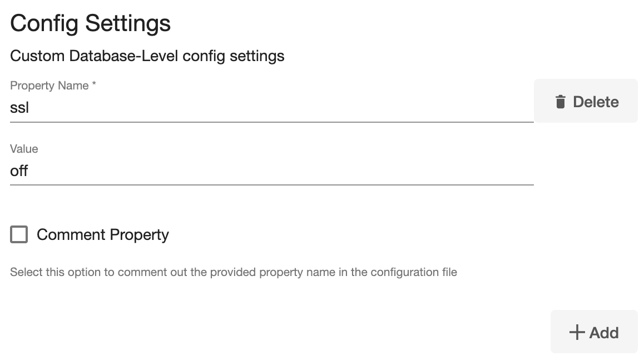Click the 'Delete' text on the button
644x361 pixels.
[596, 102]
